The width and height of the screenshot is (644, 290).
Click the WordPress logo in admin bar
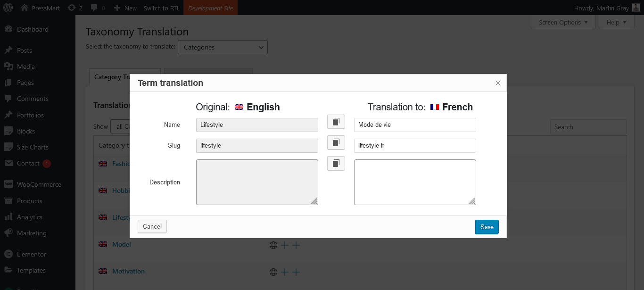point(9,8)
